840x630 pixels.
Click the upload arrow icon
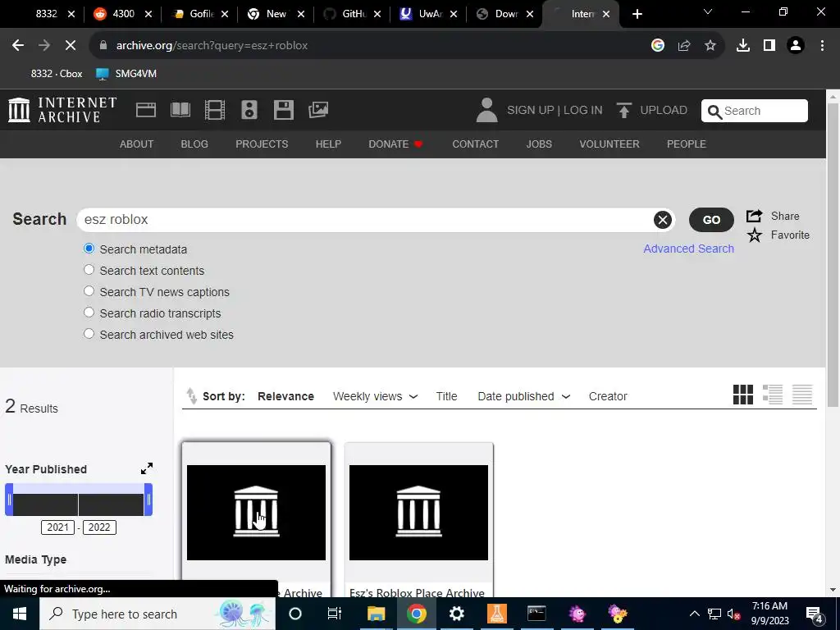click(623, 111)
